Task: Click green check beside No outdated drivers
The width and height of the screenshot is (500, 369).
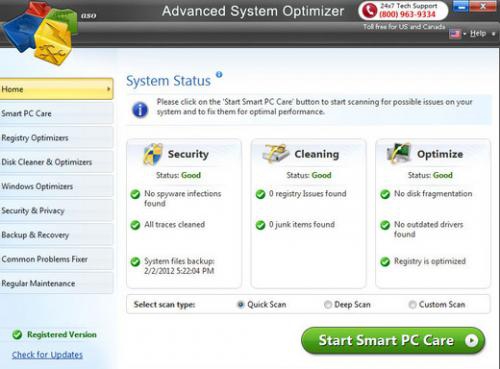Action: click(x=385, y=225)
